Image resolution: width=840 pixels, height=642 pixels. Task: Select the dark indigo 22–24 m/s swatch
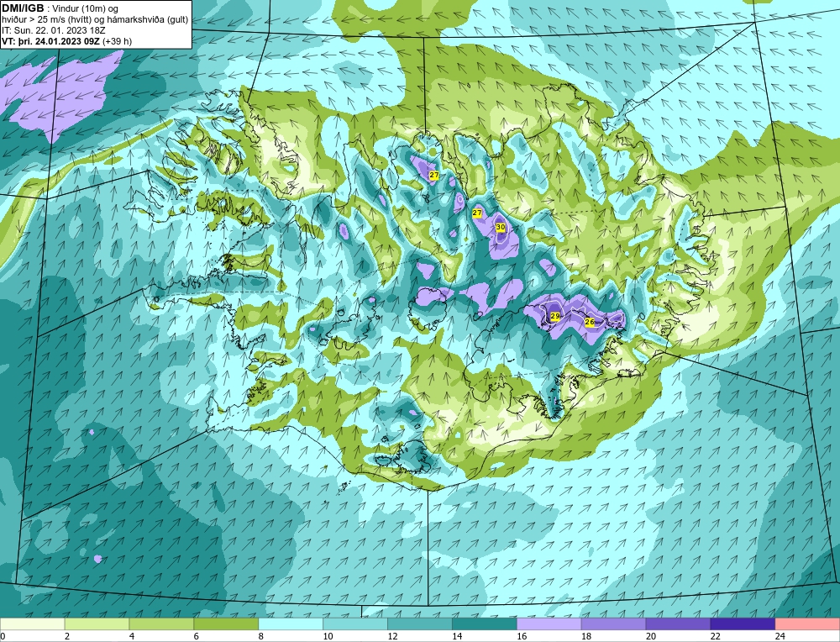point(743,624)
